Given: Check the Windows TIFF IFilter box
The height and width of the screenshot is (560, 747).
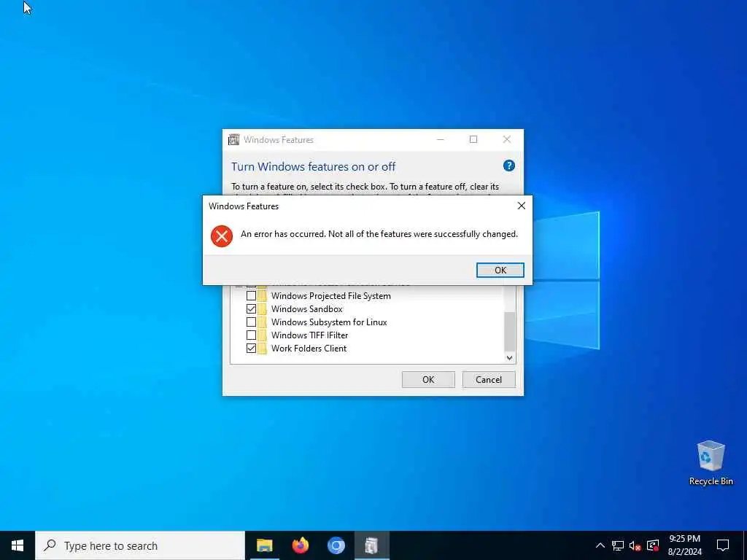Looking at the screenshot, I should 251,335.
